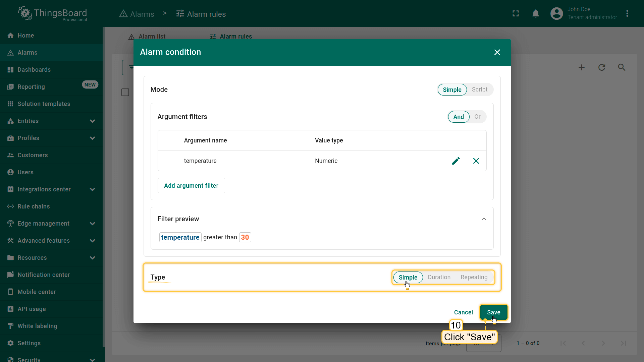Switch condition mode to Script

click(479, 89)
